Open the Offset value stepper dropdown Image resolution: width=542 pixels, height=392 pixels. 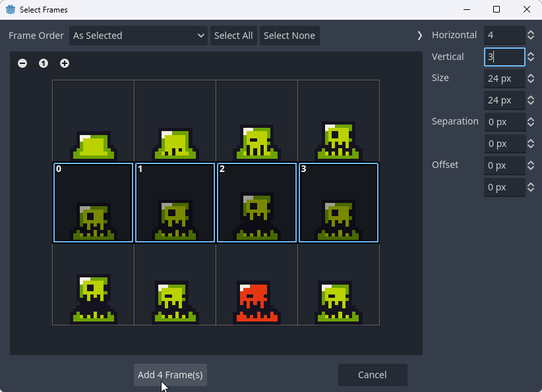(531, 165)
